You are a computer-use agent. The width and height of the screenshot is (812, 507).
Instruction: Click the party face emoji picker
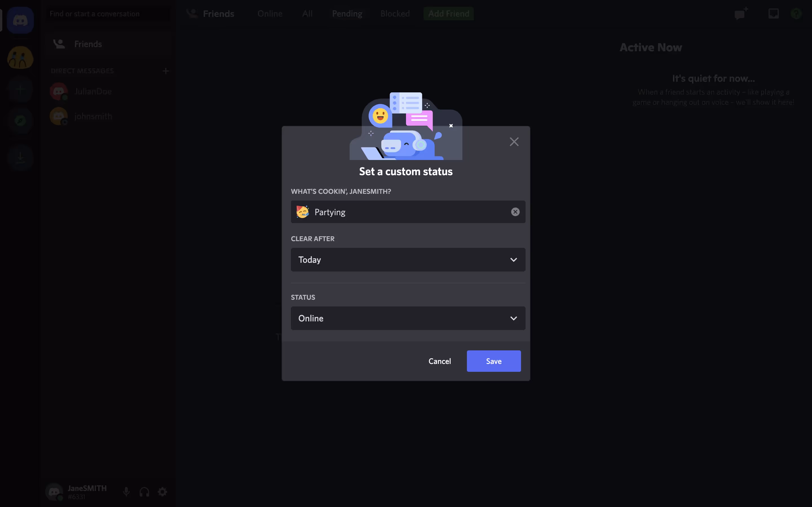pyautogui.click(x=303, y=212)
